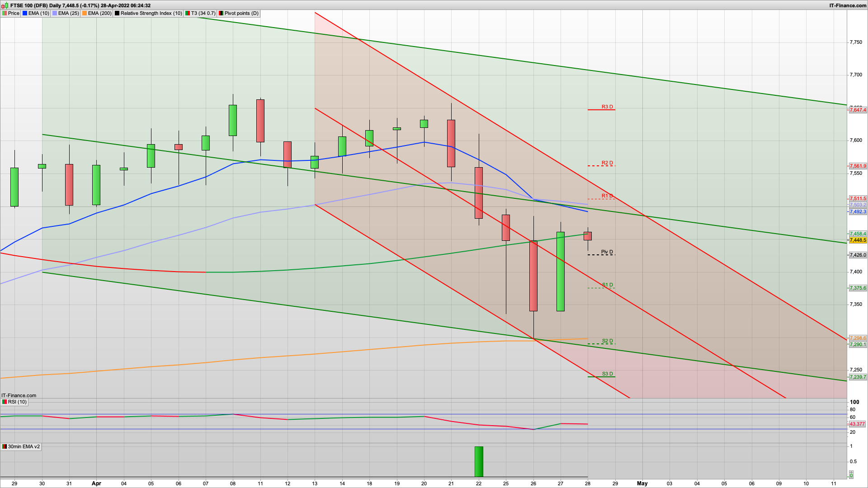Click the 30min EMA v2 panel icon
The height and width of the screenshot is (488, 868).
tap(5, 446)
